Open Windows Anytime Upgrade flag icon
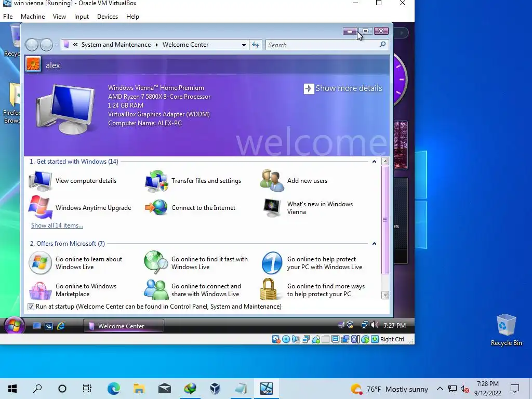Viewport: 532px width, 399px height. (x=40, y=207)
